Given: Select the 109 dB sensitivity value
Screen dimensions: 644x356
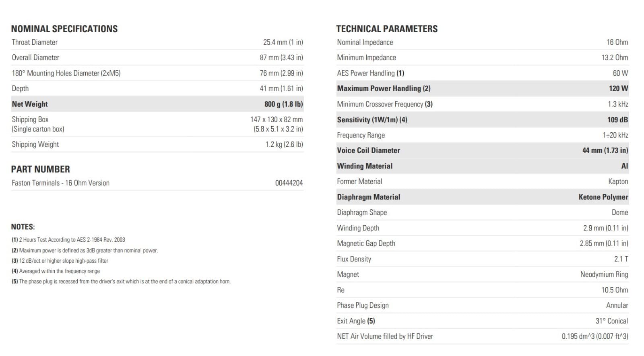Looking at the screenshot, I should [x=617, y=120].
